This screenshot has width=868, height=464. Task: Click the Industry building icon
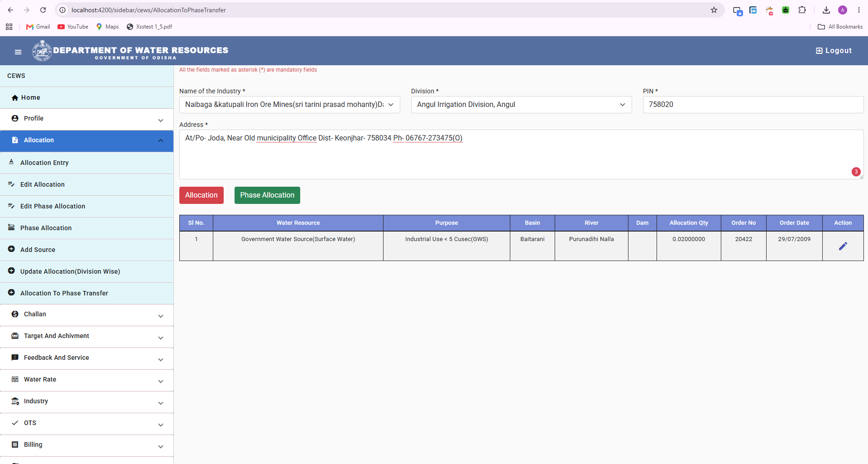15,401
